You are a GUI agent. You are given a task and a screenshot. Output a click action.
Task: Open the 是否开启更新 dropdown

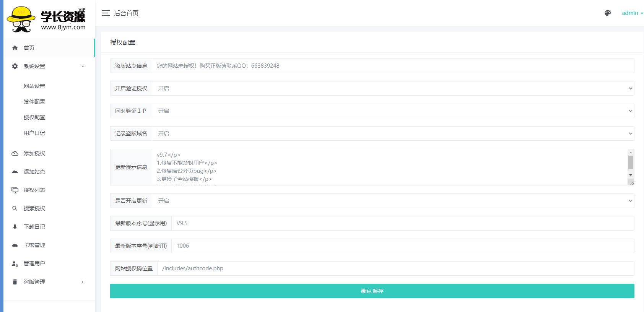[393, 201]
